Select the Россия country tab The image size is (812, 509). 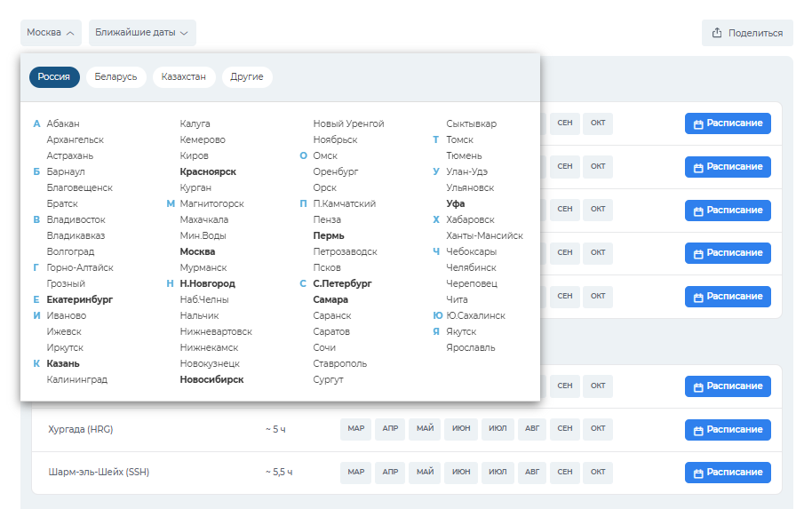click(54, 76)
